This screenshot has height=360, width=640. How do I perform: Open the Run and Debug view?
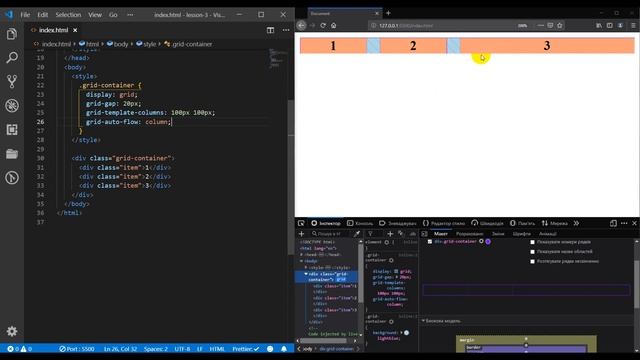[x=12, y=106]
